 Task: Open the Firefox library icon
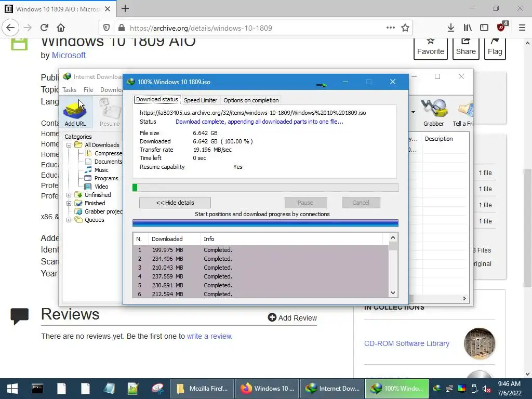point(468,28)
